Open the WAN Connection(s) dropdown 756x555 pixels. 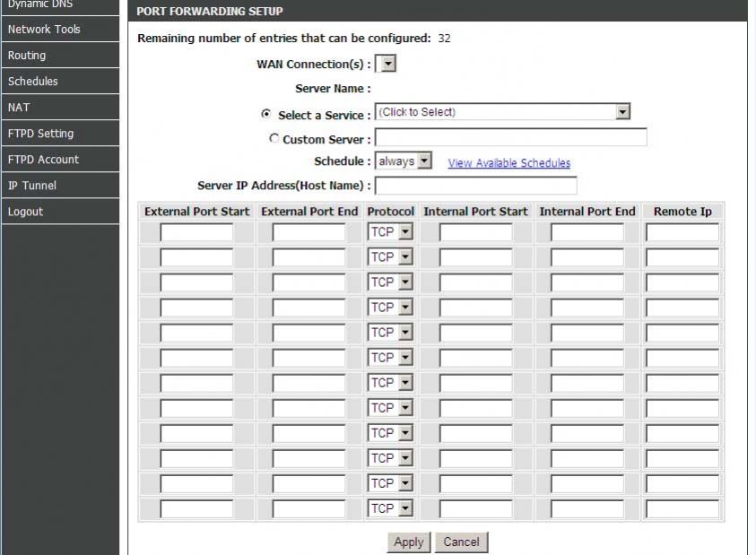pos(386,64)
